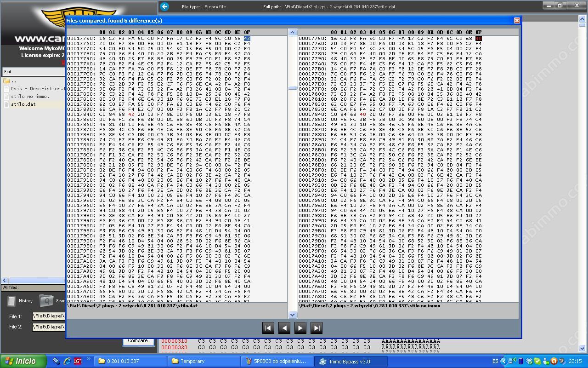Viewport: 588px width, 368px height.
Task: Go to the next difference
Action: tap(300, 328)
